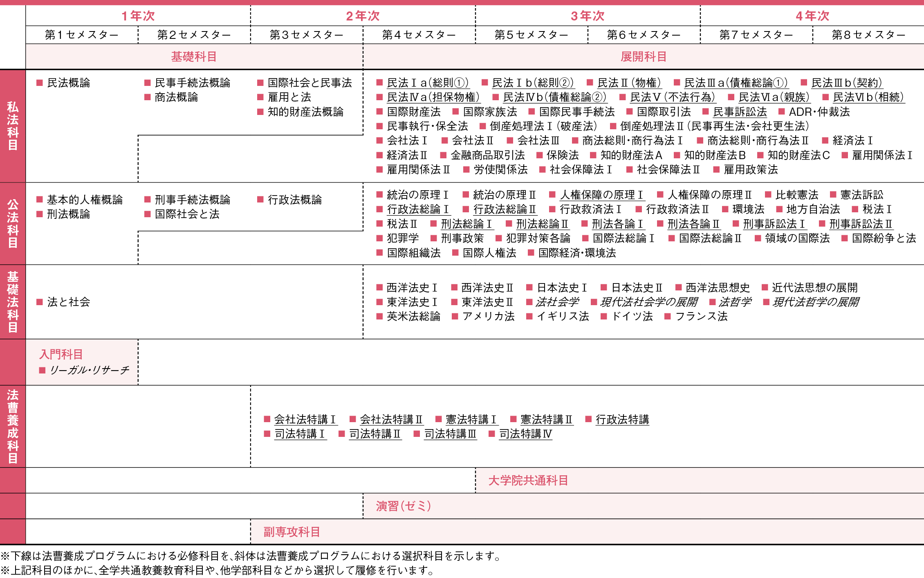Select the course 民法概論
Image resolution: width=924 pixels, height=578 pixels.
coord(68,83)
